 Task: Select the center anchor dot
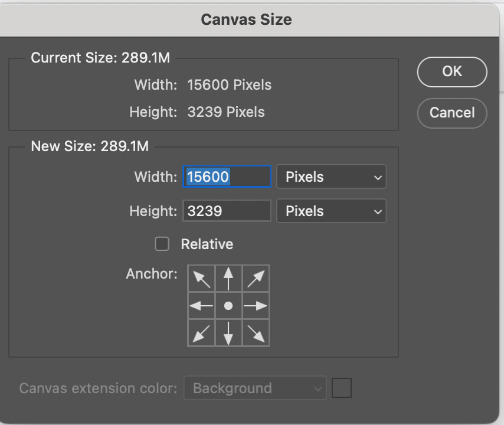click(x=228, y=305)
